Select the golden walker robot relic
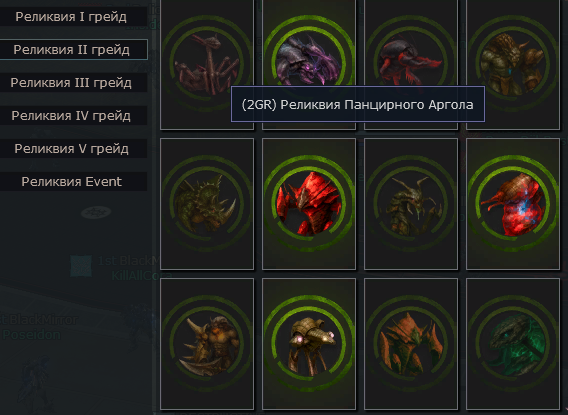 click(309, 344)
